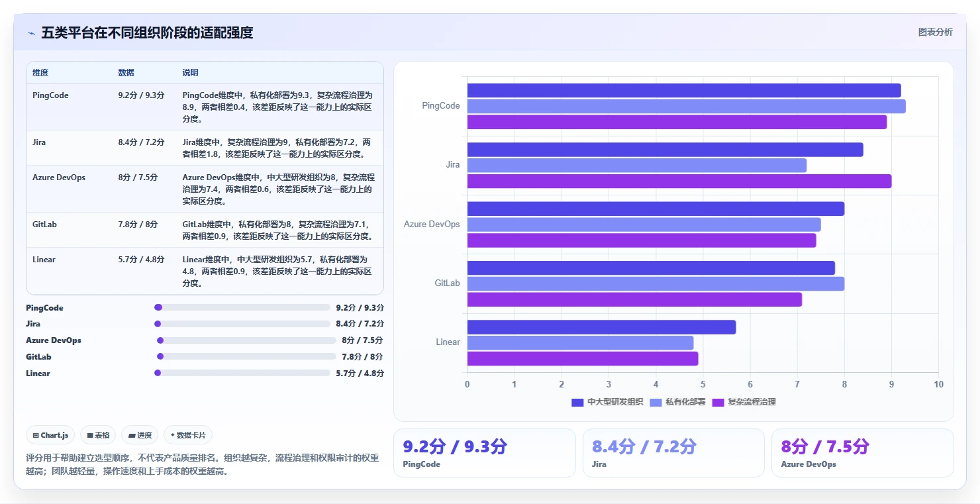This screenshot has width=980, height=504.
Task: Select the Linear table row name
Action: [x=44, y=260]
